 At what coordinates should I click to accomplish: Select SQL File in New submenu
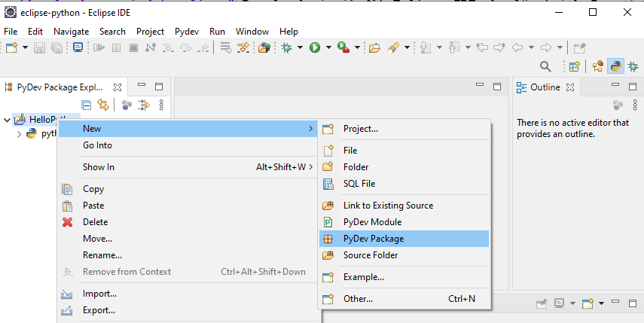404,184
